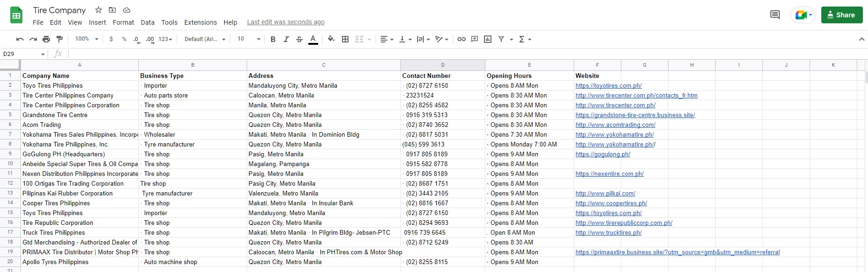The height and width of the screenshot is (272, 868).
Task: Open the Insert menu
Action: [x=97, y=22]
